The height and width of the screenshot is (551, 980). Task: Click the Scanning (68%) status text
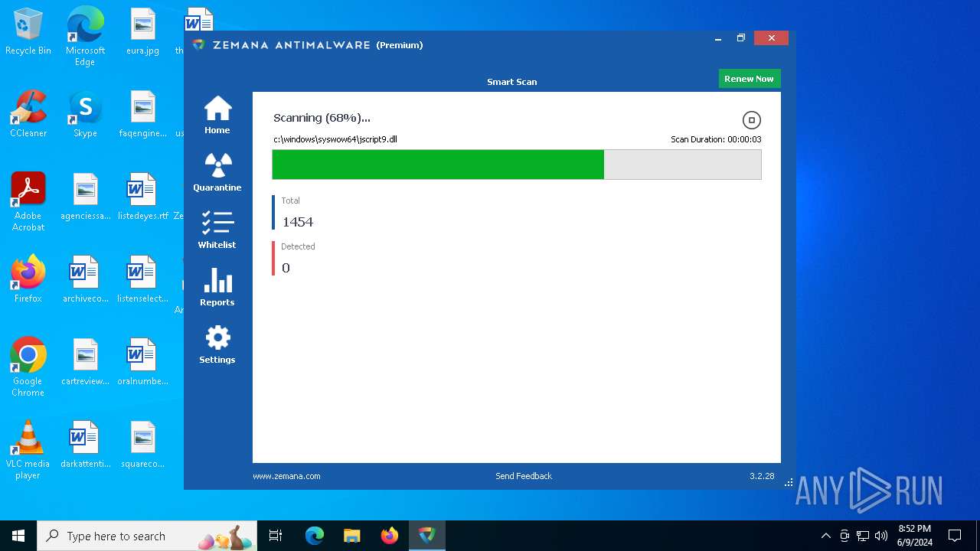point(322,118)
